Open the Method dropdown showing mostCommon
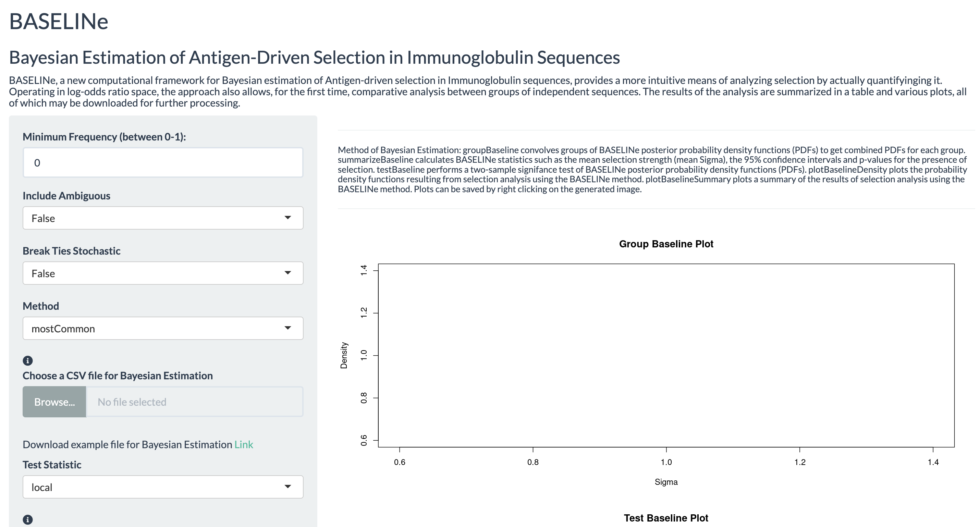The height and width of the screenshot is (527, 980). (163, 328)
